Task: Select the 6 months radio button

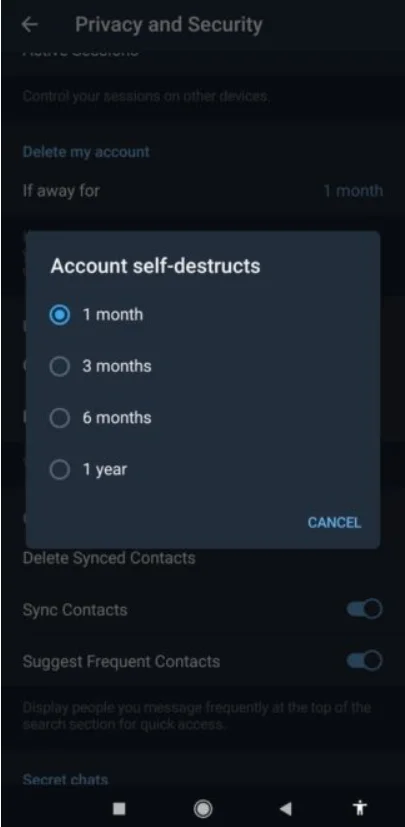Action: pyautogui.click(x=60, y=418)
